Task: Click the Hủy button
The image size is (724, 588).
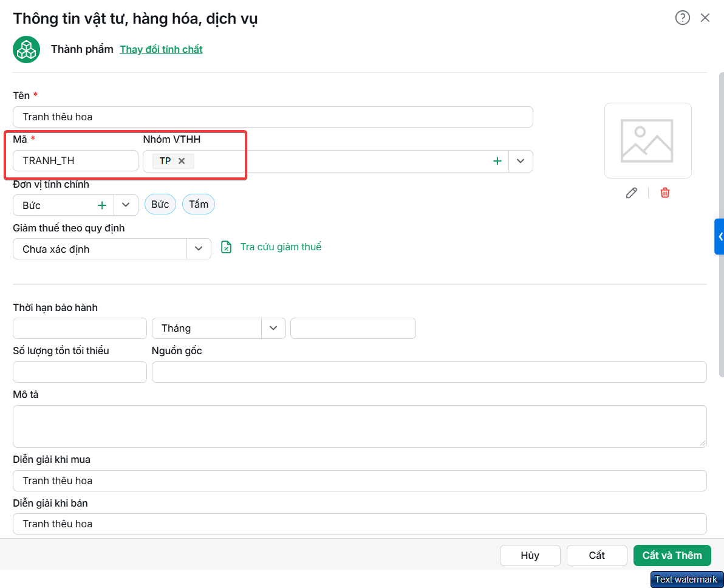Action: click(x=530, y=556)
